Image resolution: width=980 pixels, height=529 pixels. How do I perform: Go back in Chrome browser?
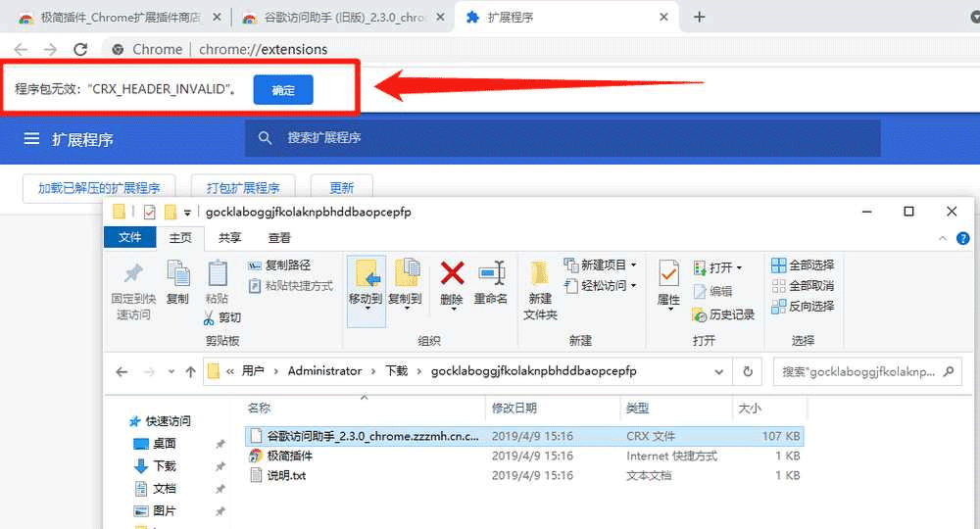[x=21, y=49]
